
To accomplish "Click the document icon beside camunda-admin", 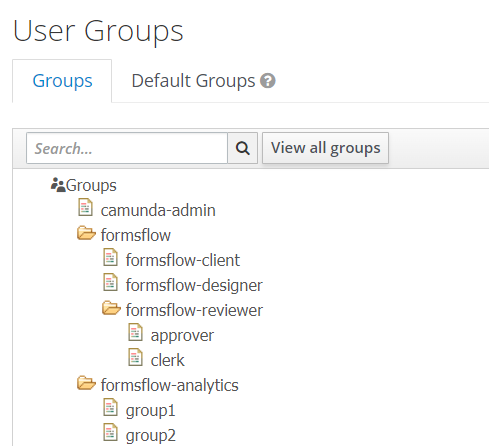I will [85, 208].
